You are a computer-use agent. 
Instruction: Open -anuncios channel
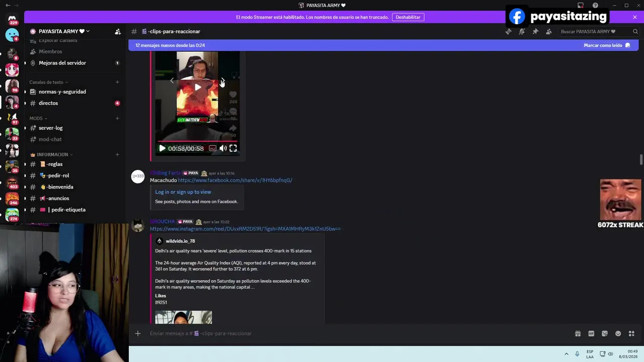pyautogui.click(x=54, y=198)
